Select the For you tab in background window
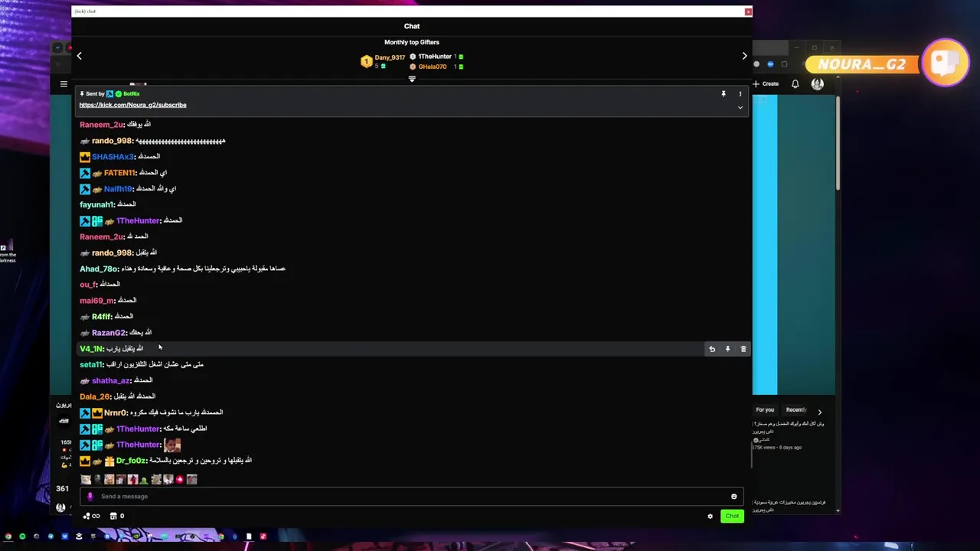The width and height of the screenshot is (980, 551). pos(765,410)
